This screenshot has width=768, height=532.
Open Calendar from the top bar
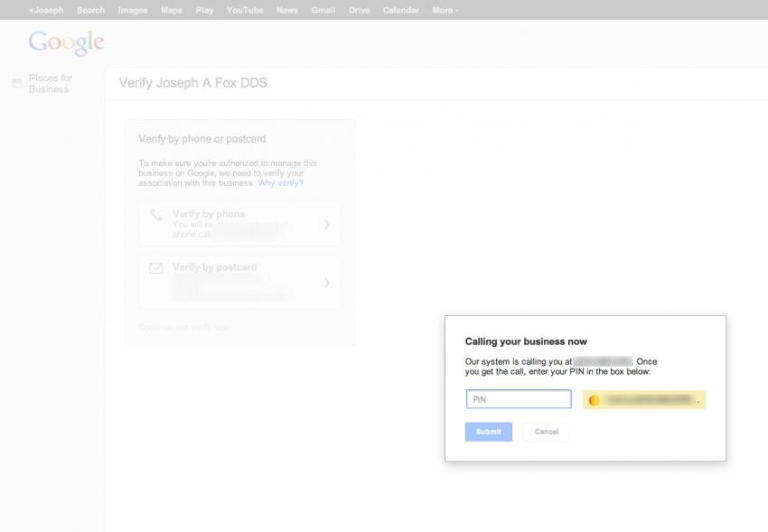point(400,10)
